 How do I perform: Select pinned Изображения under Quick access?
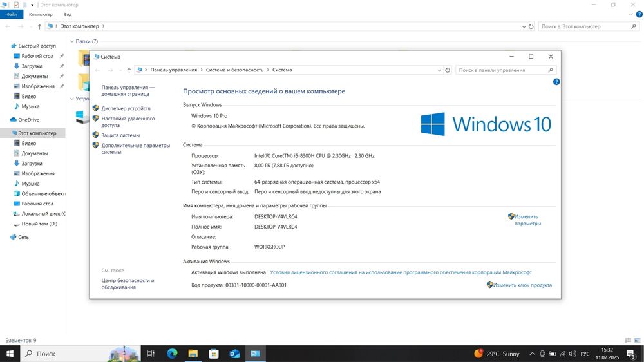pos(38,86)
